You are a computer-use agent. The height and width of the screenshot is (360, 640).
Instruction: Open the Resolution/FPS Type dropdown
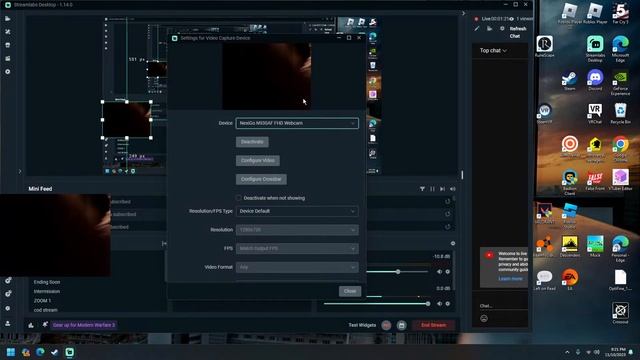click(297, 211)
